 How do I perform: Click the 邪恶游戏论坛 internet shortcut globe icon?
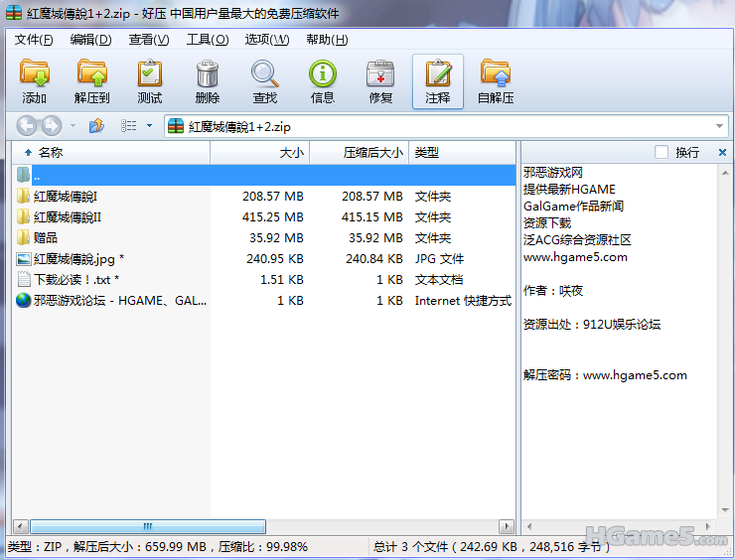[x=24, y=300]
